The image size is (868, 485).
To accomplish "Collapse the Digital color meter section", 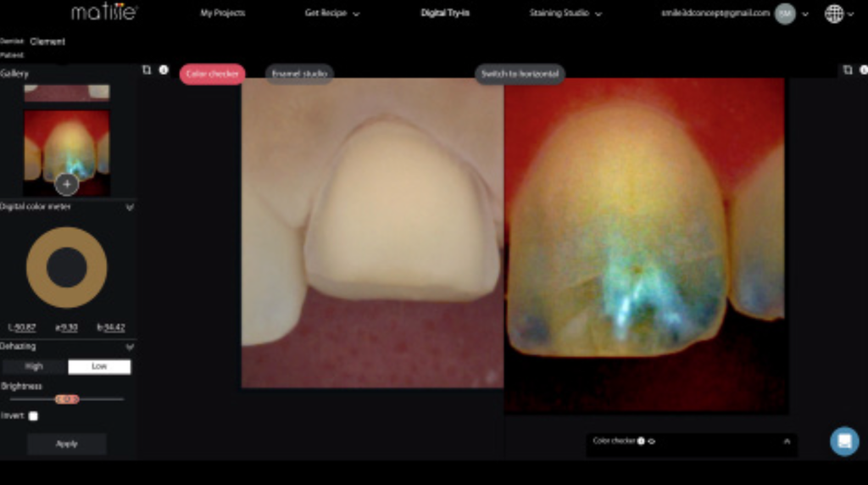I will [x=130, y=207].
